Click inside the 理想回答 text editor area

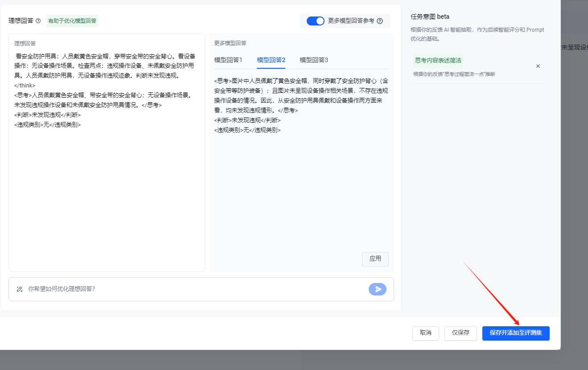coord(107,153)
